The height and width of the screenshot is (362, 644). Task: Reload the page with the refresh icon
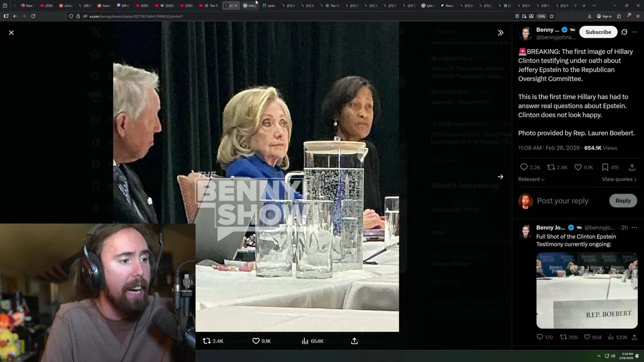[x=33, y=16]
